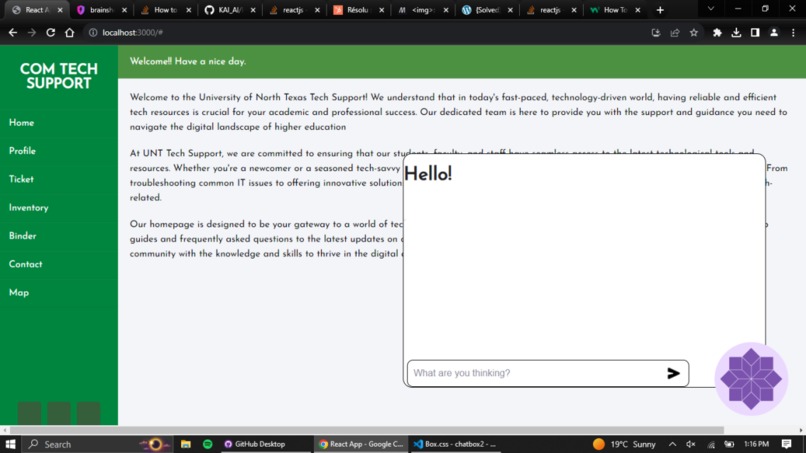Viewport: 806px width, 453px height.
Task: Click the scrollbar right arrow
Action: [801, 430]
